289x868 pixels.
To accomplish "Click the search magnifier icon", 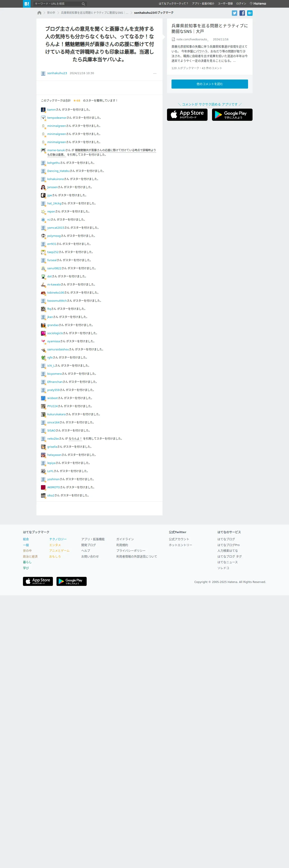I will [x=84, y=4].
